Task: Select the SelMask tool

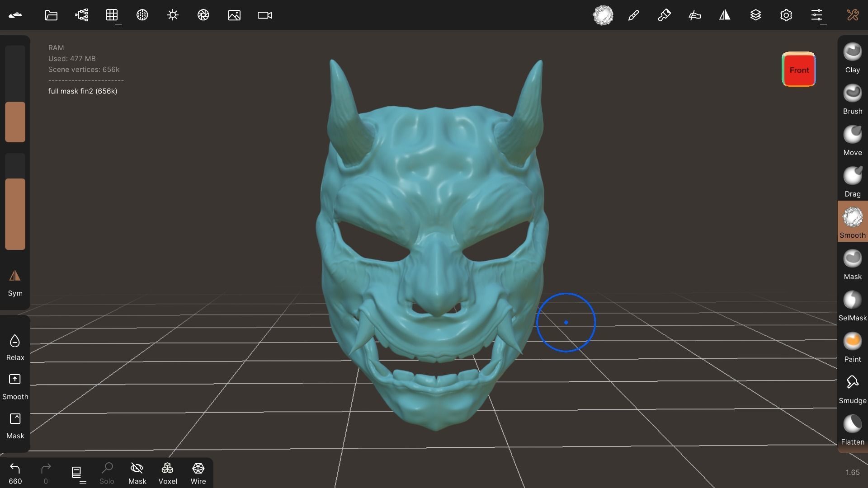Action: click(x=853, y=306)
